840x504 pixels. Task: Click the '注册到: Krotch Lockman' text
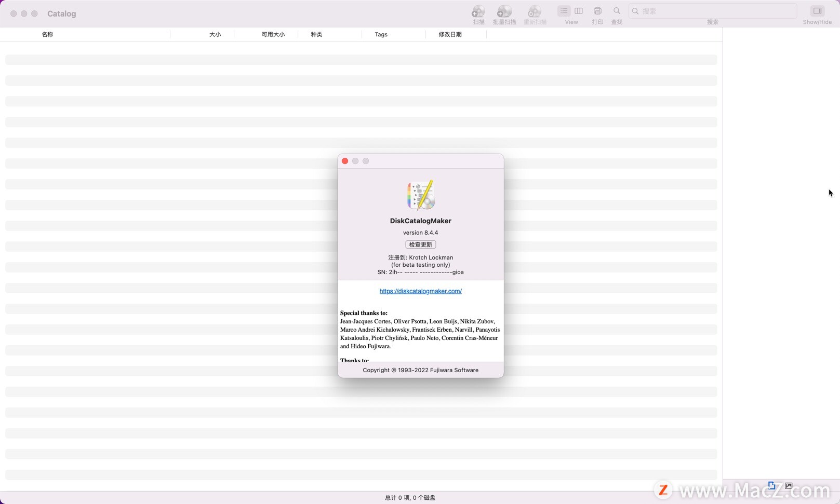point(420,257)
